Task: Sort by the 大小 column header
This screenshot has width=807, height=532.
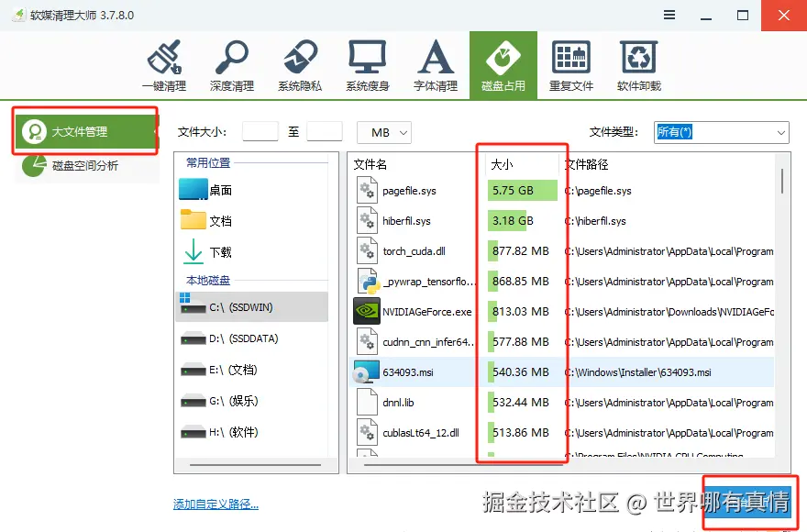Action: pyautogui.click(x=502, y=164)
